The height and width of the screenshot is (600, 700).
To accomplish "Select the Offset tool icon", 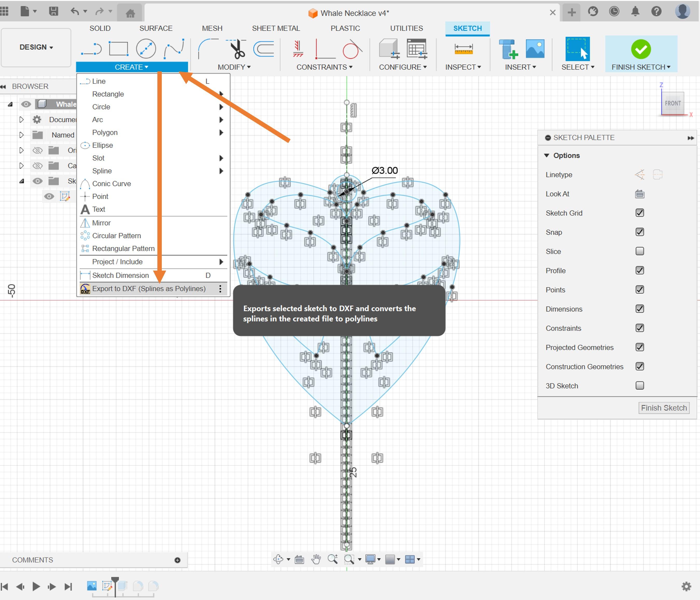I will tap(264, 49).
